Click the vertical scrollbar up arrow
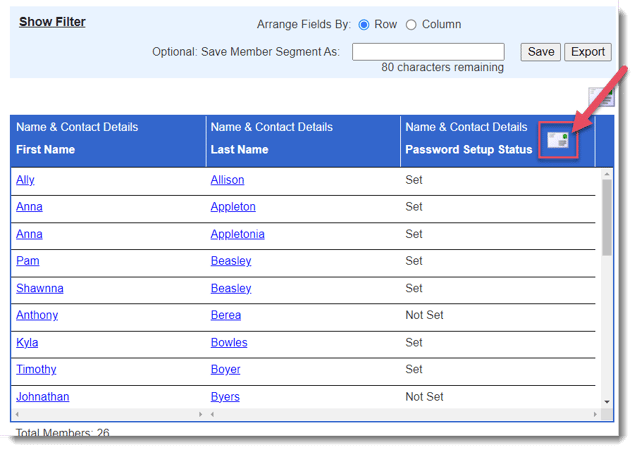The width and height of the screenshot is (644, 452). 606,174
